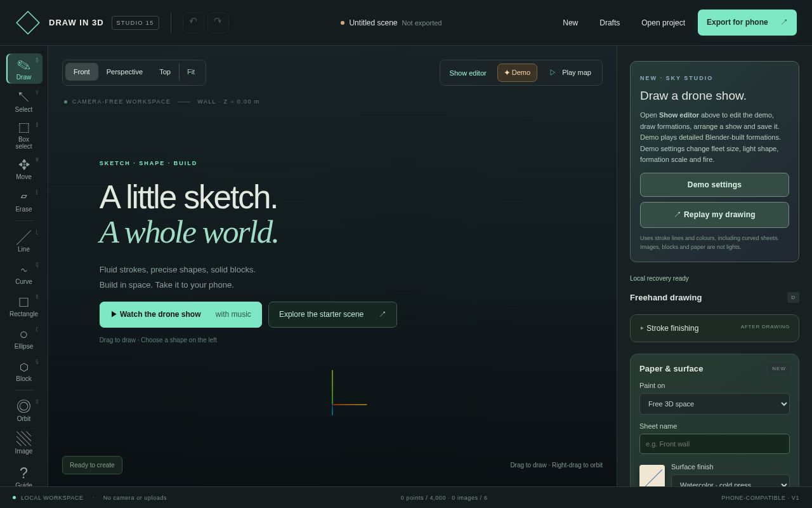Select the Draw pencil tool
812x508 pixels.
pyautogui.click(x=24, y=69)
